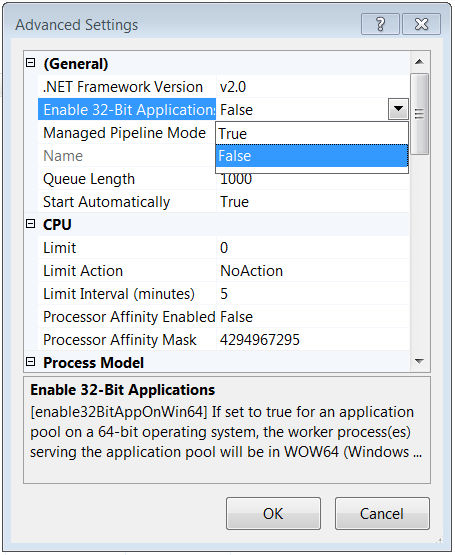Image resolution: width=455 pixels, height=555 pixels.
Task: Select the Enable 32-Bit Applications property
Action: [127, 110]
